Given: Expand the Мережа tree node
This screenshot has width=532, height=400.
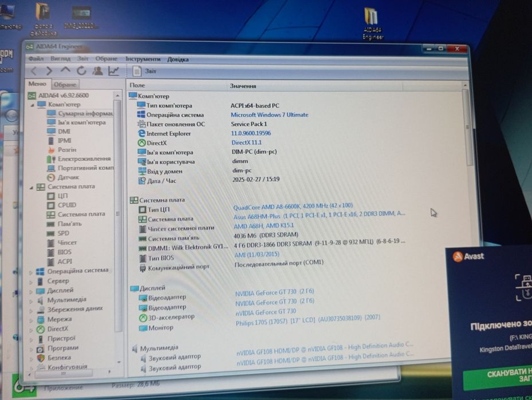Looking at the screenshot, I should pyautogui.click(x=31, y=320).
